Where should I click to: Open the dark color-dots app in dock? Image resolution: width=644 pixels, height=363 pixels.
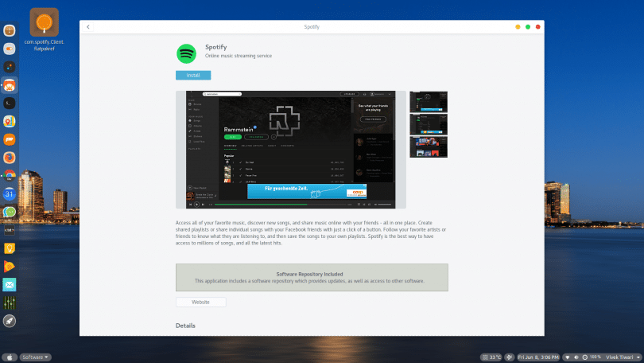9,67
